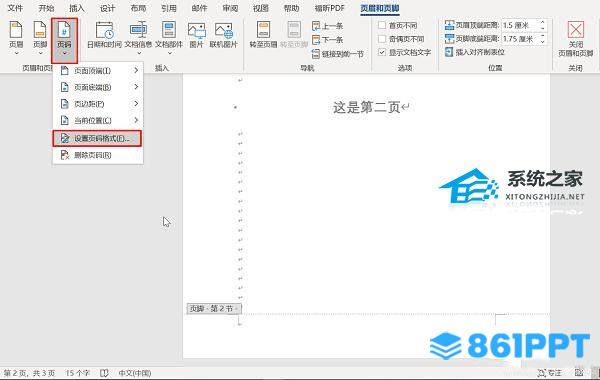Insert 联机图片 online picture
Image resolution: width=600 pixels, height=380 pixels.
(223, 35)
